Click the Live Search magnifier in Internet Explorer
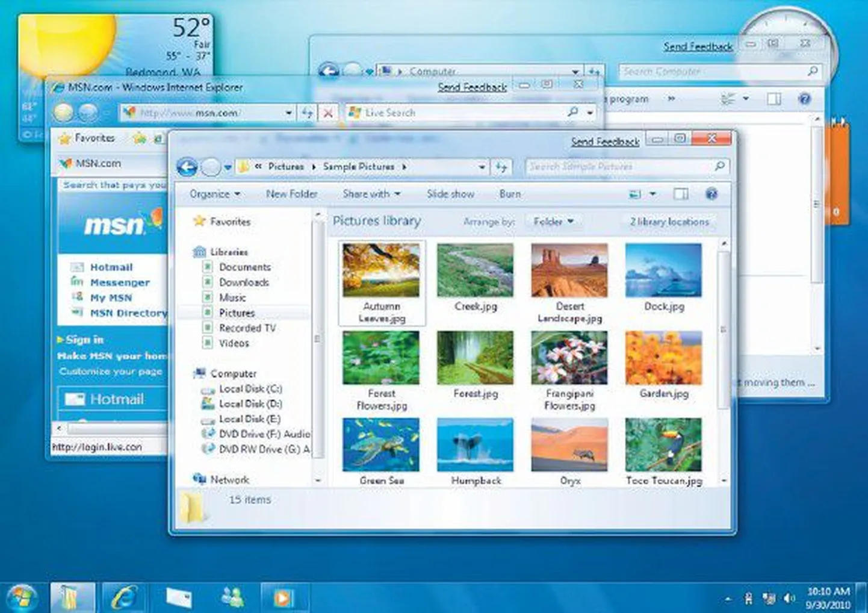Screen dimensions: 868x613 point(572,112)
